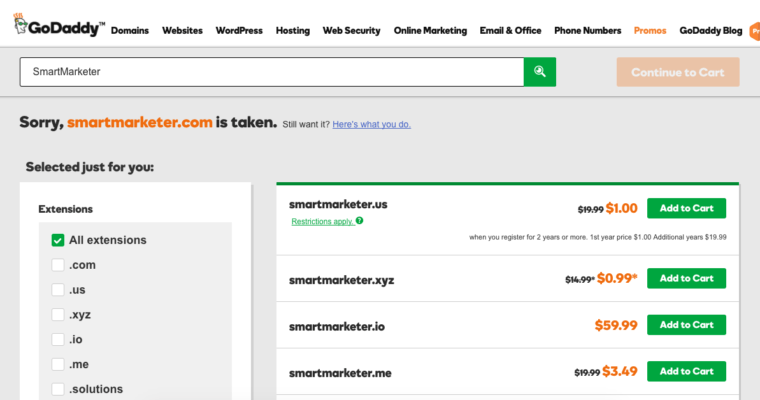Click the smartmarketer.me domain name
The height and width of the screenshot is (400, 760).
point(340,373)
